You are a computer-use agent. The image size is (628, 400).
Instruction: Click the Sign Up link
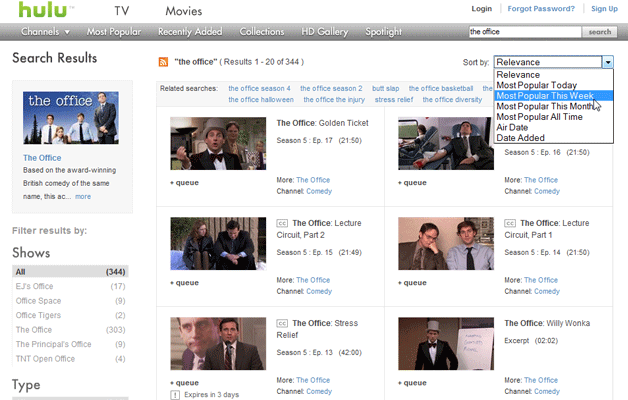click(x=604, y=9)
